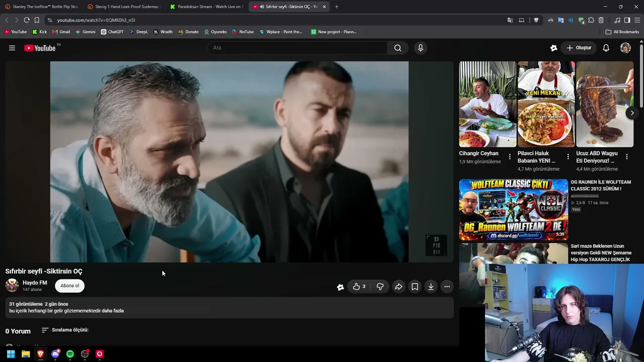The image size is (644, 362).
Task: Open more actions for the video
Action: [447, 287]
